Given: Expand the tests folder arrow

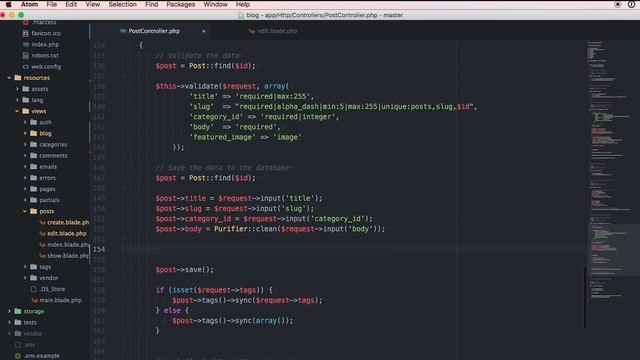Looking at the screenshot, I should coord(9,322).
